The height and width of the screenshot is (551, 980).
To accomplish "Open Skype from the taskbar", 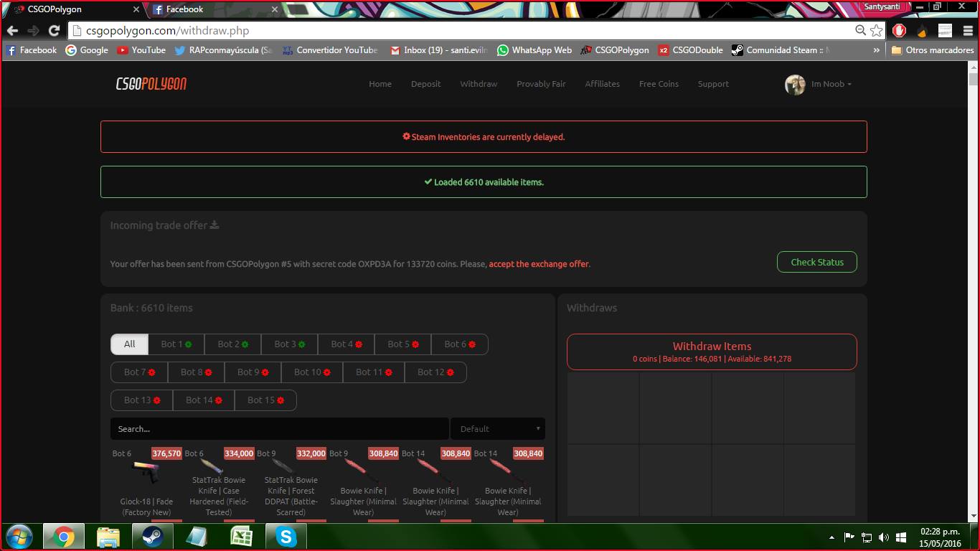I will 286,537.
